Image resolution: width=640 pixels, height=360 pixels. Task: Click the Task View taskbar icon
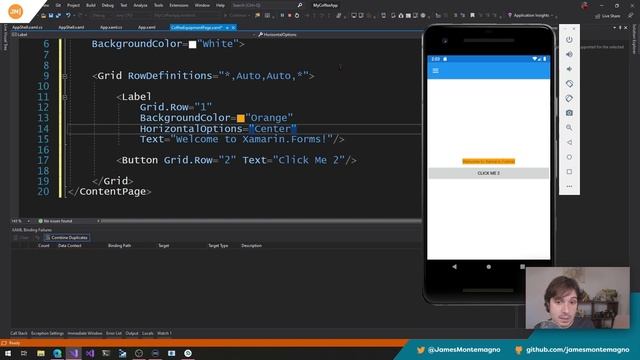(x=24, y=353)
